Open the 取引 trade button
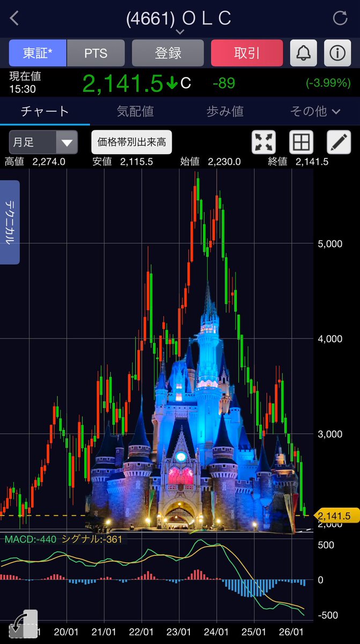 click(x=247, y=53)
